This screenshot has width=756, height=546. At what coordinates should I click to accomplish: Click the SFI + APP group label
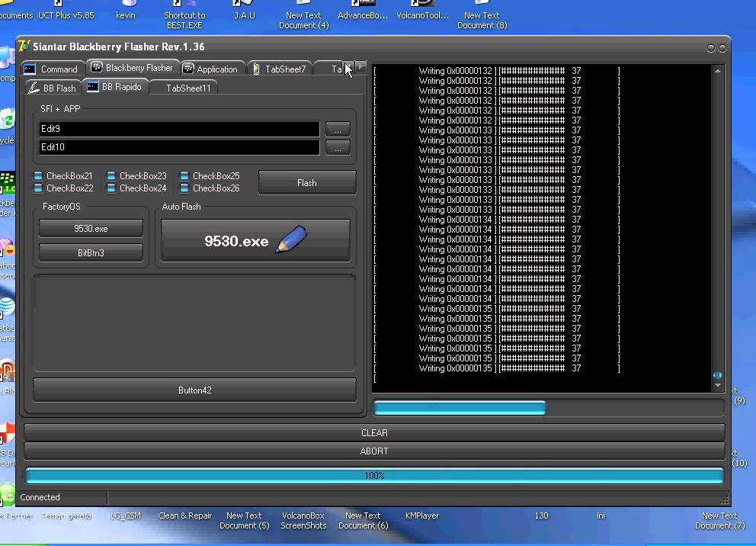click(x=60, y=109)
